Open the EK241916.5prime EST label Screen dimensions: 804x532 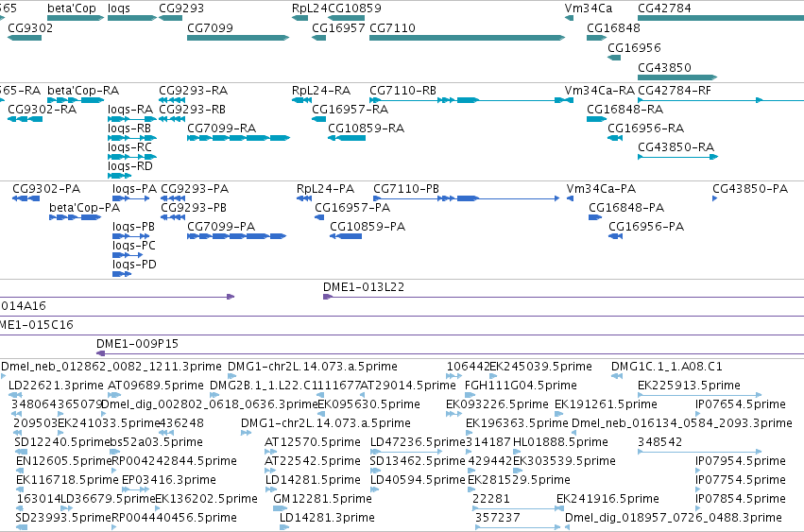[x=607, y=499]
